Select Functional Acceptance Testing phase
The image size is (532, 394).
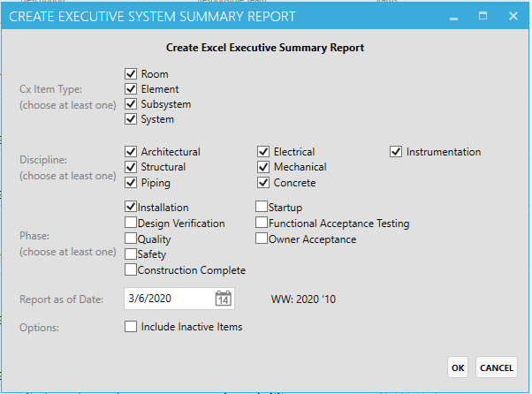262,224
